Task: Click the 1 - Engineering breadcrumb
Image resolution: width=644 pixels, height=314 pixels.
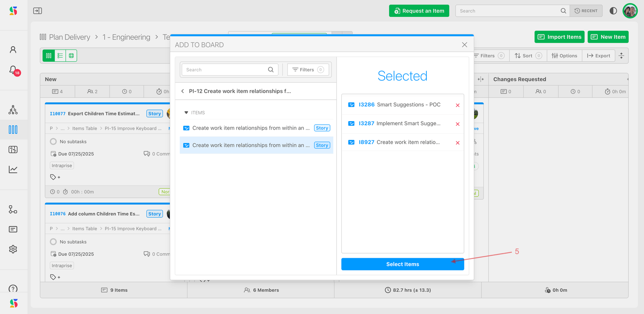Action: tap(126, 37)
